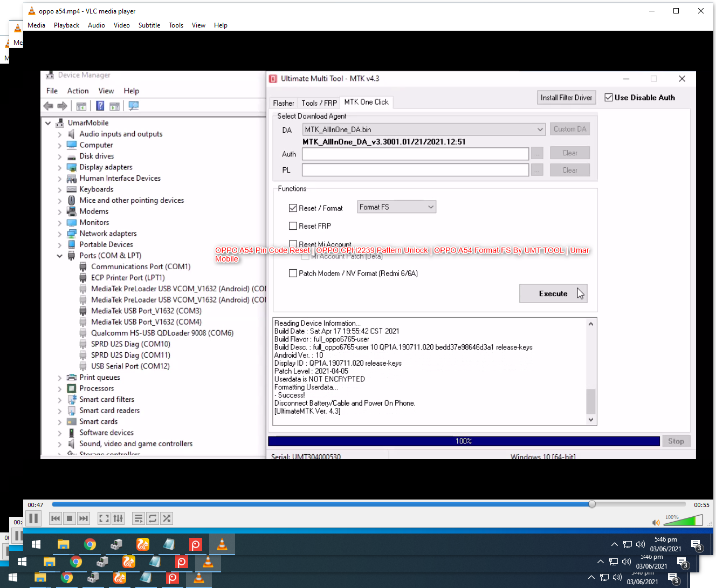Click the UMT log scrollbar down arrow

pos(591,420)
